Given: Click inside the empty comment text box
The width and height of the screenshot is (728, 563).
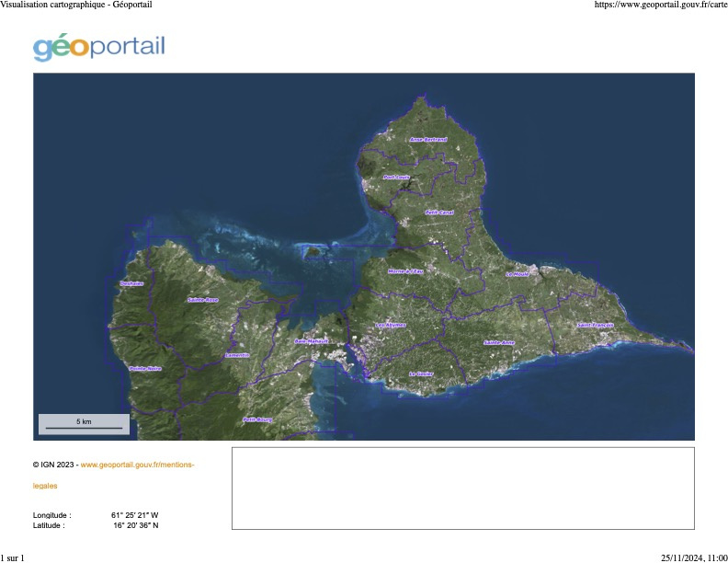Looking at the screenshot, I should (462, 488).
